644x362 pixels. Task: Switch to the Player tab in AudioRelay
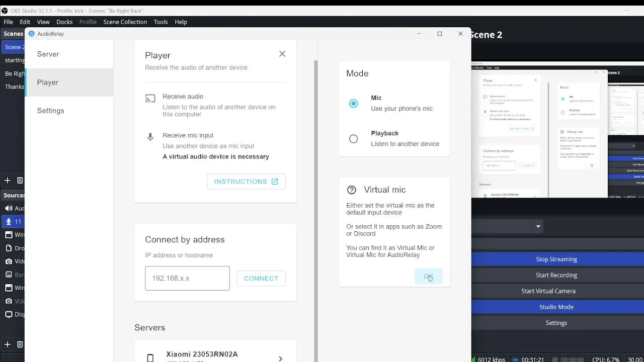tap(69, 82)
